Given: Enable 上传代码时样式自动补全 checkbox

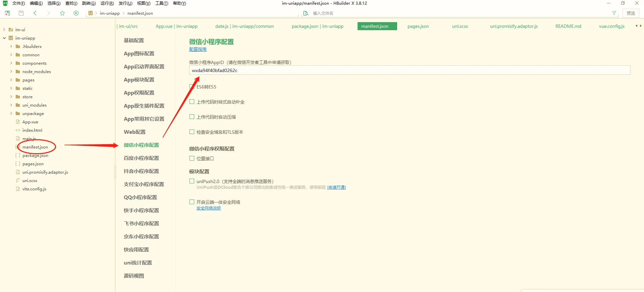Looking at the screenshot, I should click(192, 102).
